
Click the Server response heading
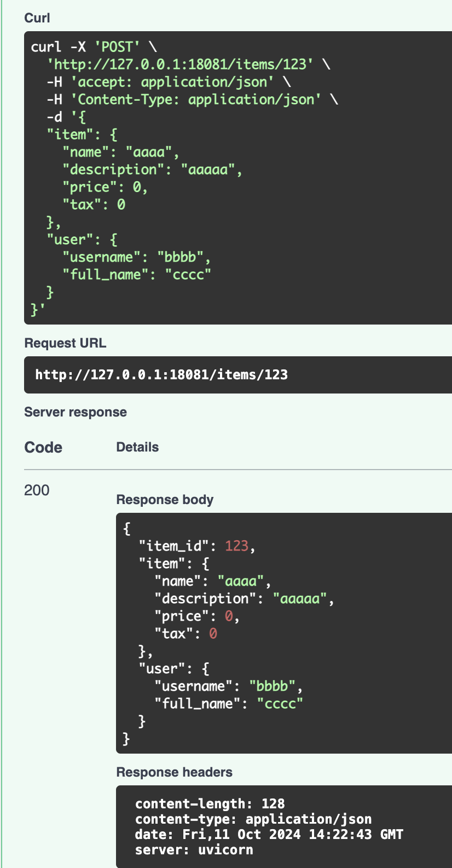(x=76, y=412)
